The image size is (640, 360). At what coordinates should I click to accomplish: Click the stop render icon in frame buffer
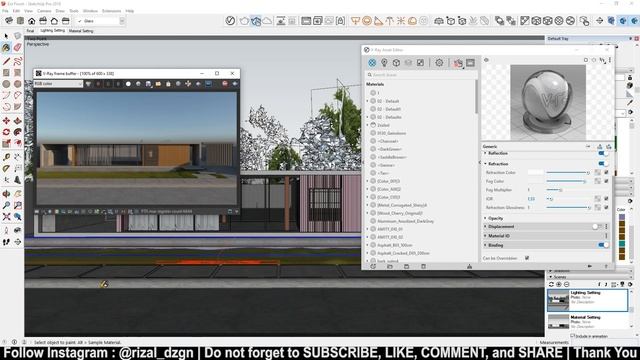point(224,84)
